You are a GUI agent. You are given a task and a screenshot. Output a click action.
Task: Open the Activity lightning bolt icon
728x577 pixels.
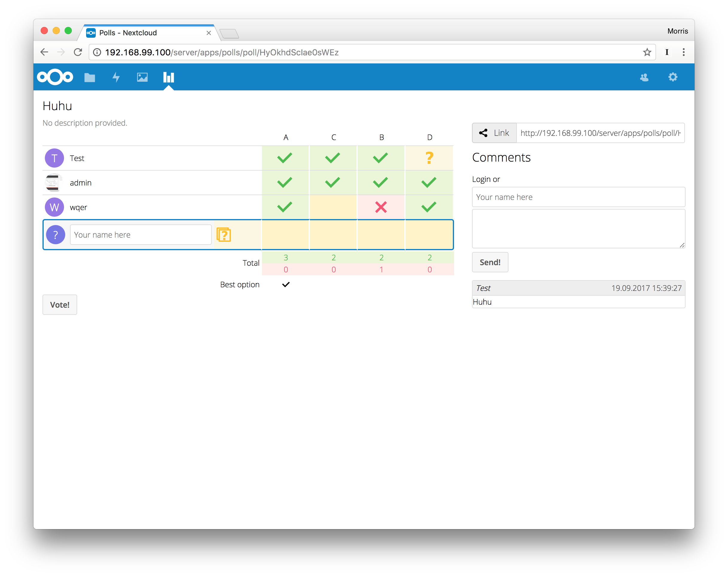coord(116,77)
